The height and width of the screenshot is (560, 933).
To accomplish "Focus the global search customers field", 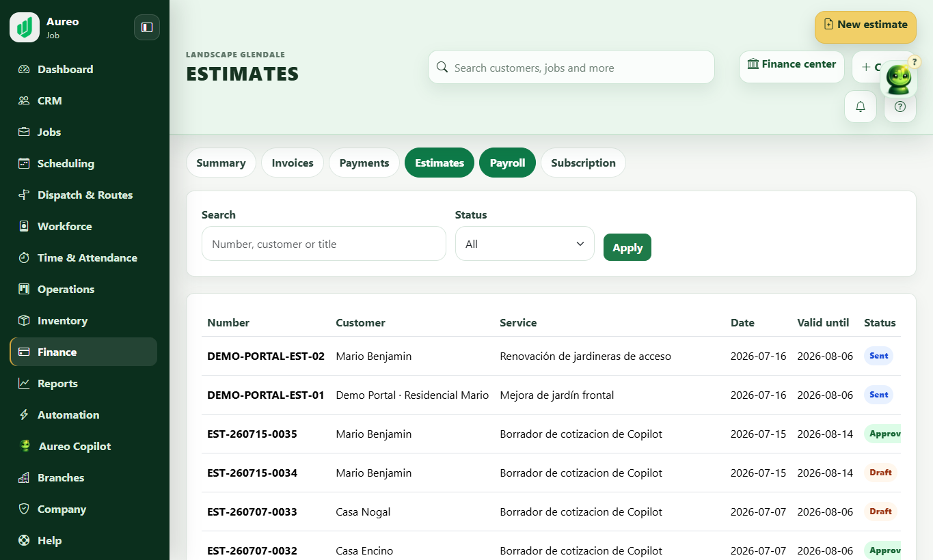I will coord(571,67).
